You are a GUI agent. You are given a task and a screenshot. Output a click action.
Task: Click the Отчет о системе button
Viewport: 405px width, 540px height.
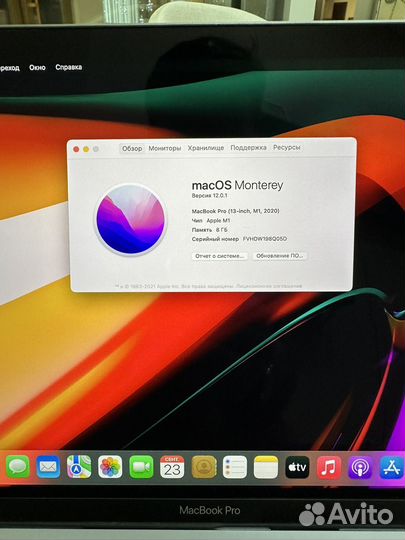click(219, 256)
